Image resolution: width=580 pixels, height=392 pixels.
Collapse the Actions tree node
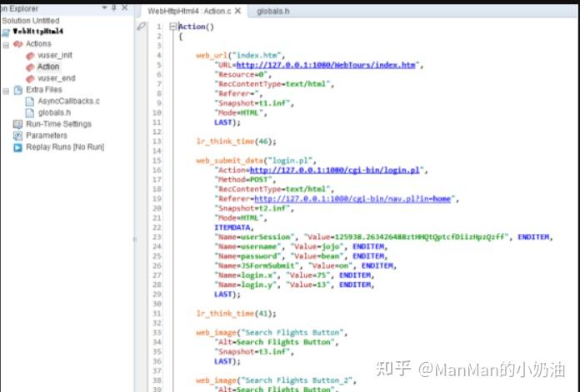6,46
